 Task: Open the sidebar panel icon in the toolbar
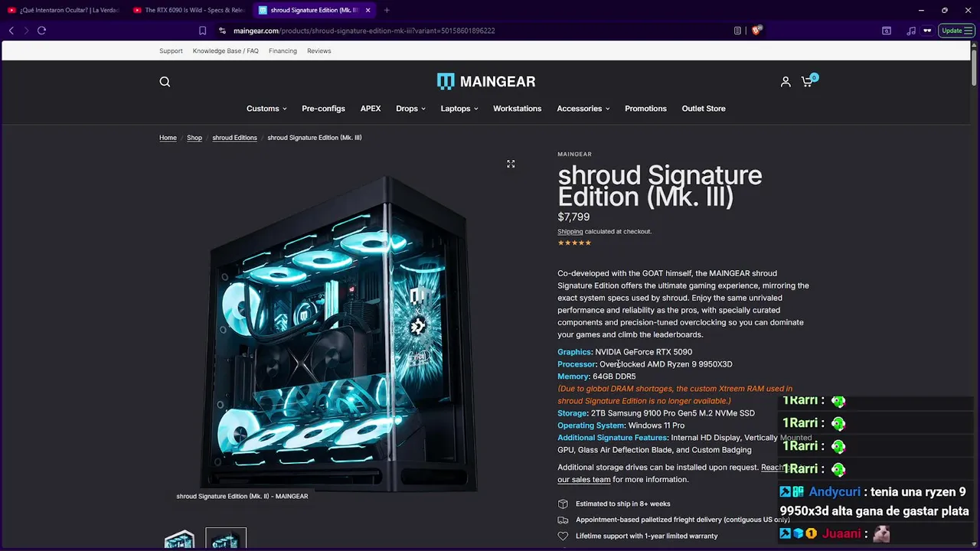[887, 31]
